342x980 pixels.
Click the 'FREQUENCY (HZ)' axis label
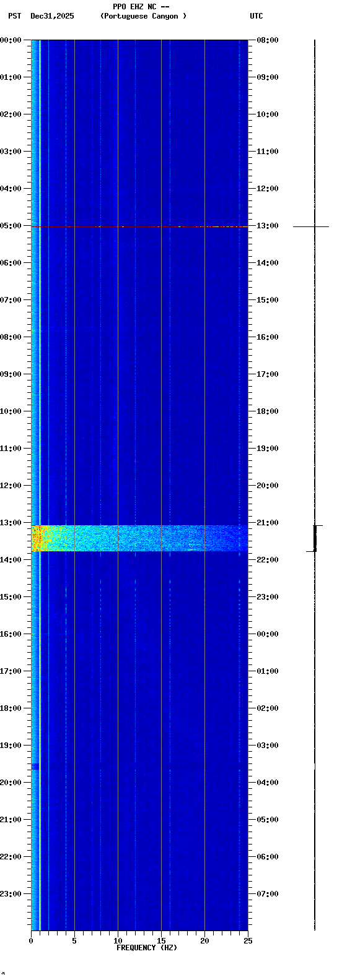pos(147,948)
